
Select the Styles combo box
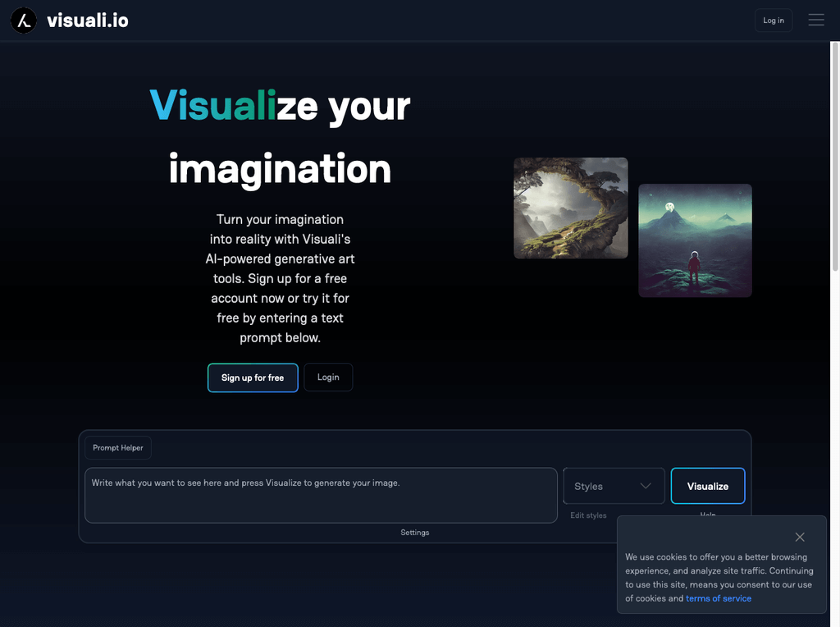(613, 486)
